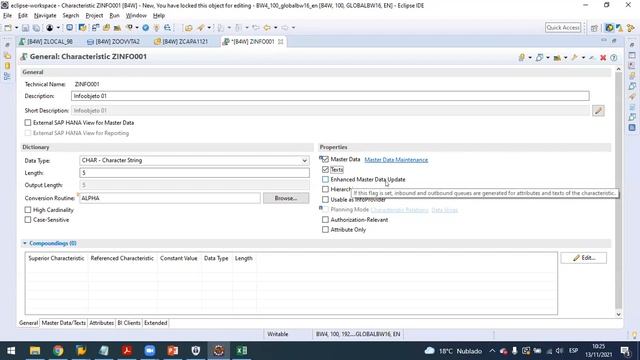The height and width of the screenshot is (360, 640).
Task: Enable Enhanced Master Data Update checkbox
Action: 325,180
